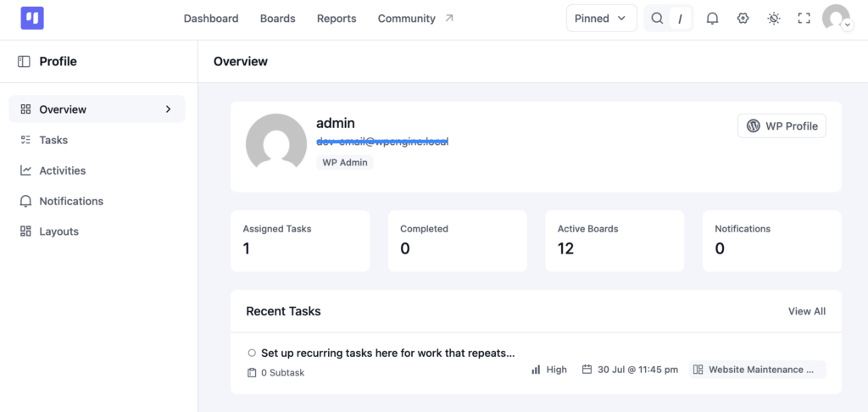This screenshot has width=868, height=412.
Task: Click the slash shortcut key in the search box
Action: point(680,19)
